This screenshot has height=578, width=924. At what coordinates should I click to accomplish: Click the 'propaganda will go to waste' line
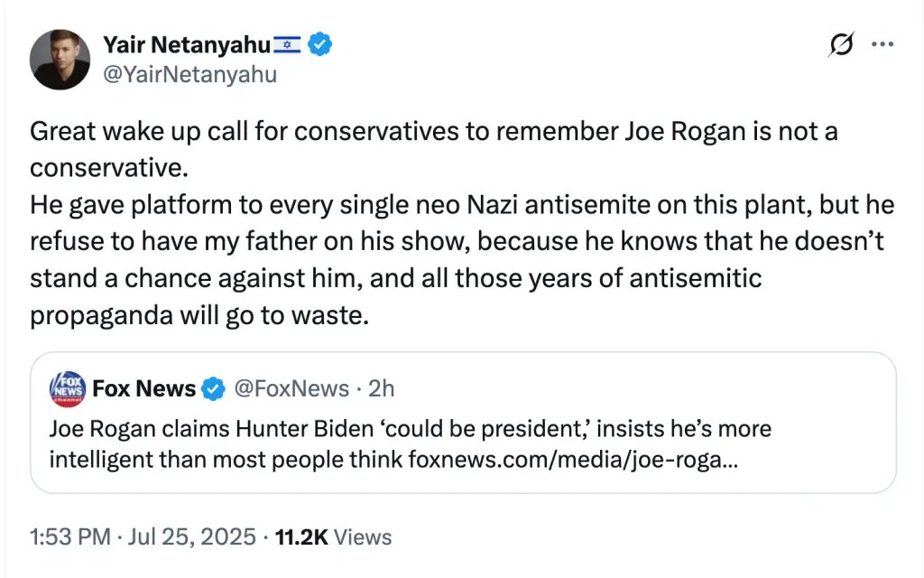point(199,318)
